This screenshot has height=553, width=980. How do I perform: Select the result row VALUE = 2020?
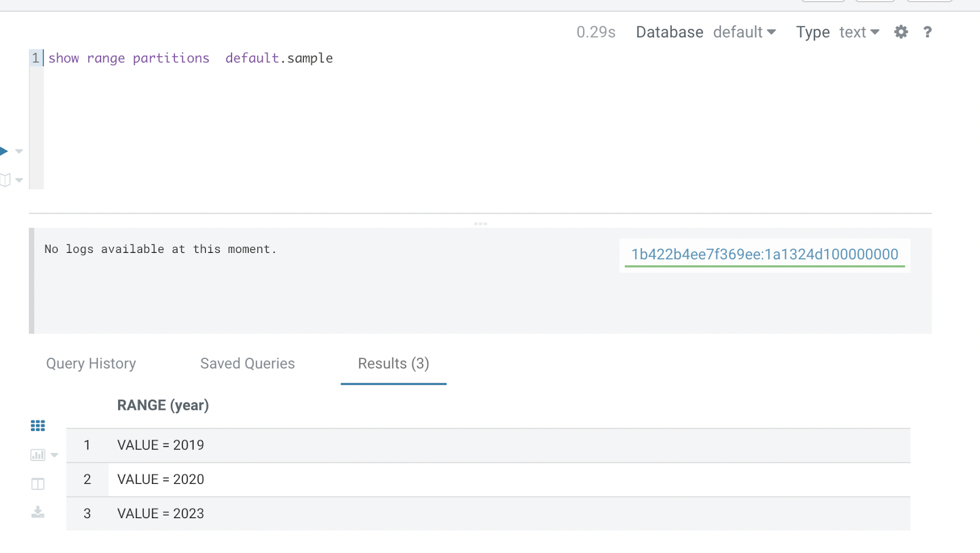tap(160, 479)
